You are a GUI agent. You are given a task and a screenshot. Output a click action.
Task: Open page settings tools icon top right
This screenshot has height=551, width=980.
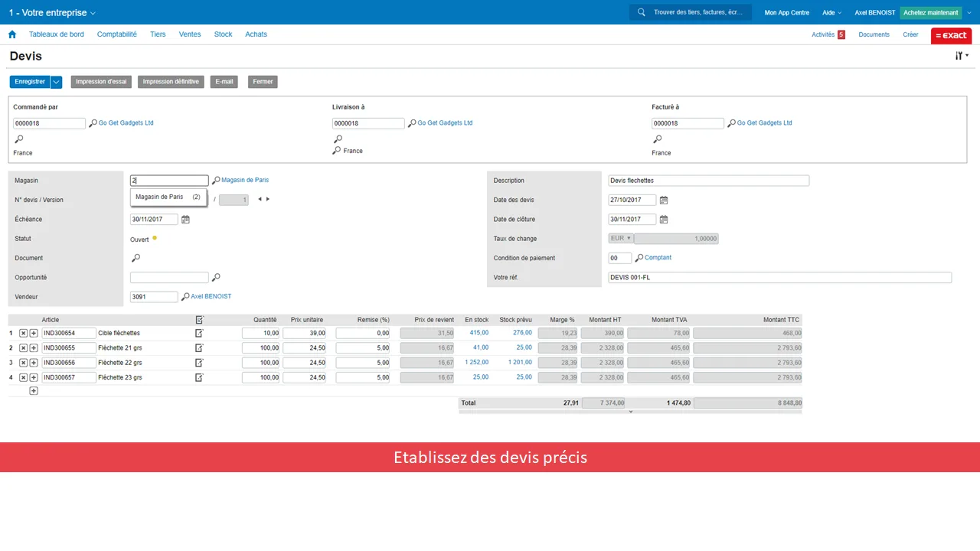pos(962,56)
